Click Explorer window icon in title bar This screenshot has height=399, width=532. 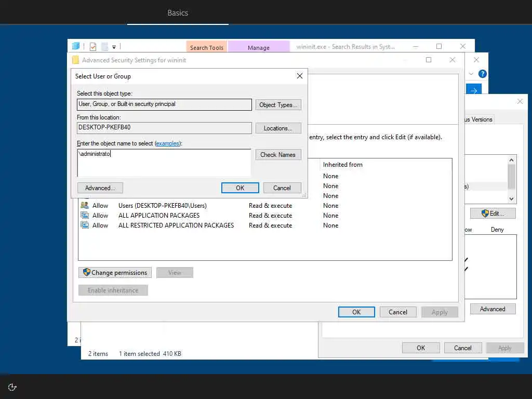[76, 46]
